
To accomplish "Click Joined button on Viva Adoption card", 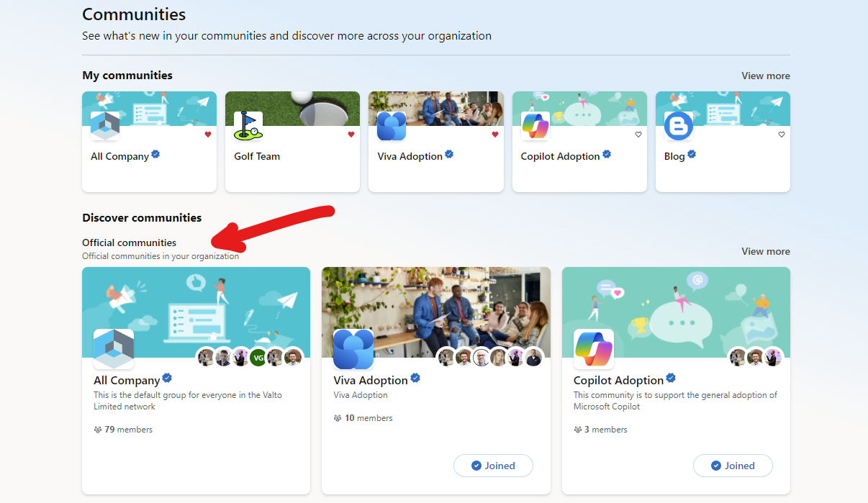I will pos(493,466).
